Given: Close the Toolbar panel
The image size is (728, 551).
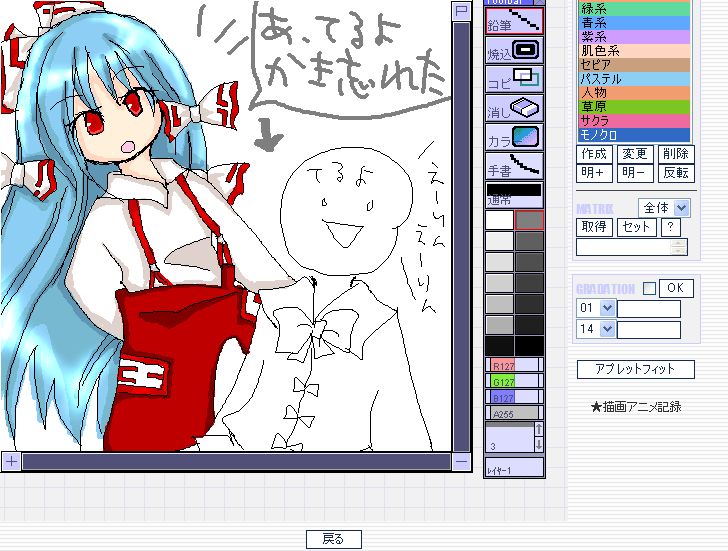Looking at the screenshot, I should [540, 2].
